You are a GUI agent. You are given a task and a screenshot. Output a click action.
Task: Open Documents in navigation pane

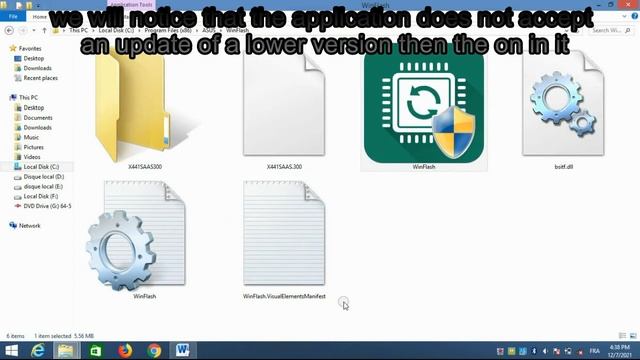[x=38, y=118]
